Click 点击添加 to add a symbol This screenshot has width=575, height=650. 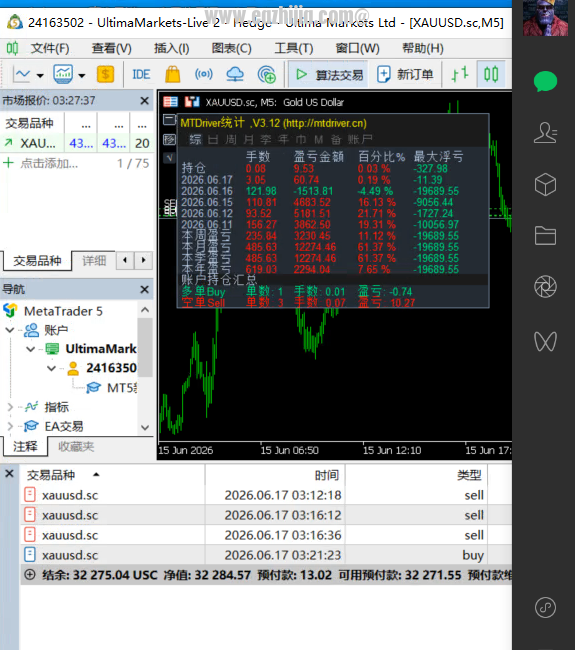click(x=49, y=164)
